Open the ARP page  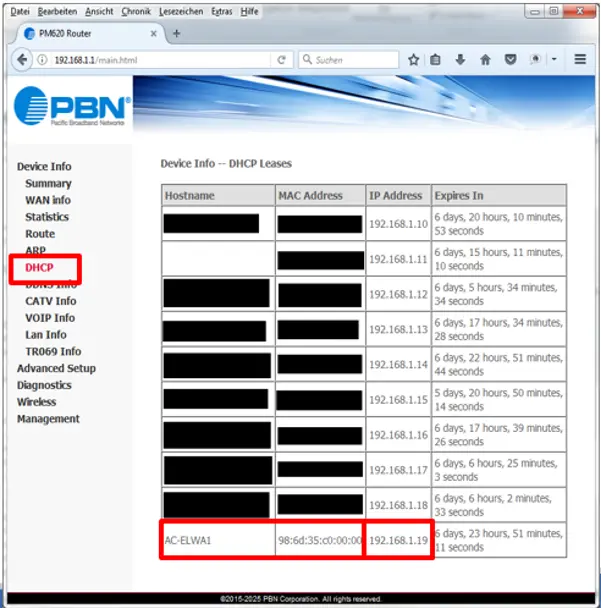click(35, 250)
